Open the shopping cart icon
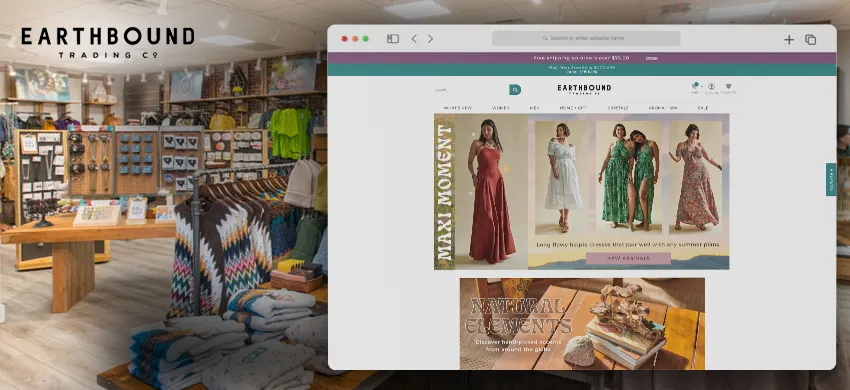 pos(694,88)
